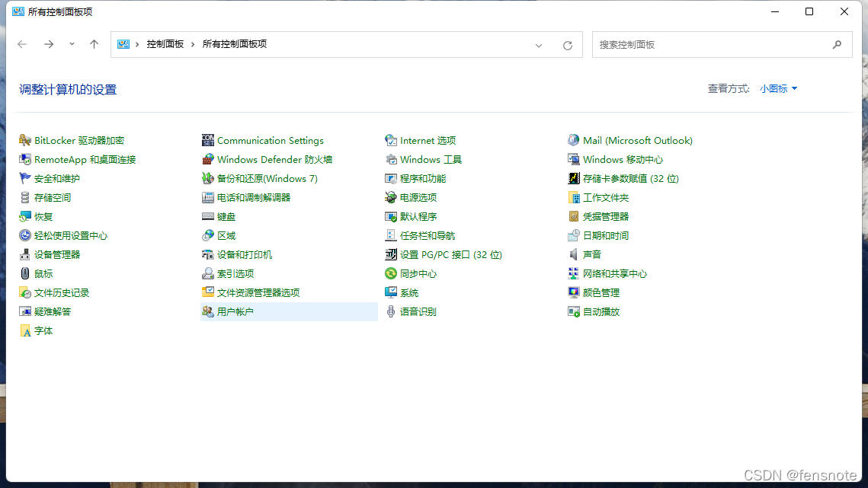Click the 控制面板 breadcrumb

[x=165, y=44]
